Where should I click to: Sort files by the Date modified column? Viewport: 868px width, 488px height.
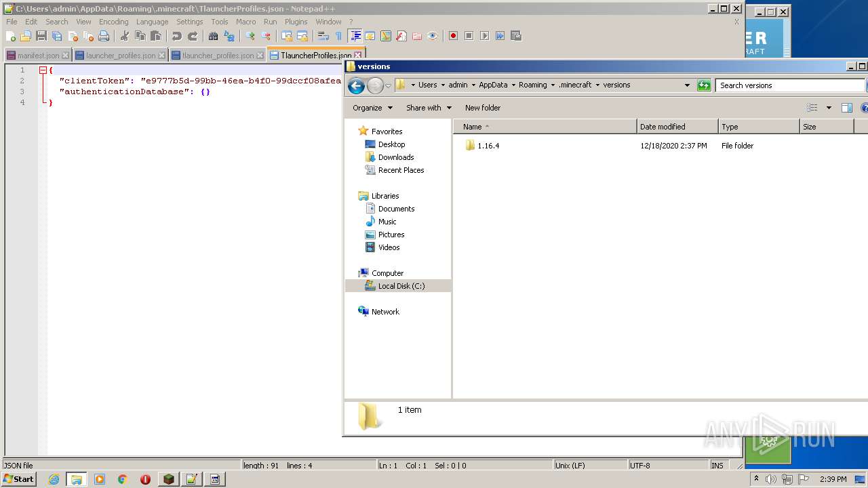pos(677,127)
